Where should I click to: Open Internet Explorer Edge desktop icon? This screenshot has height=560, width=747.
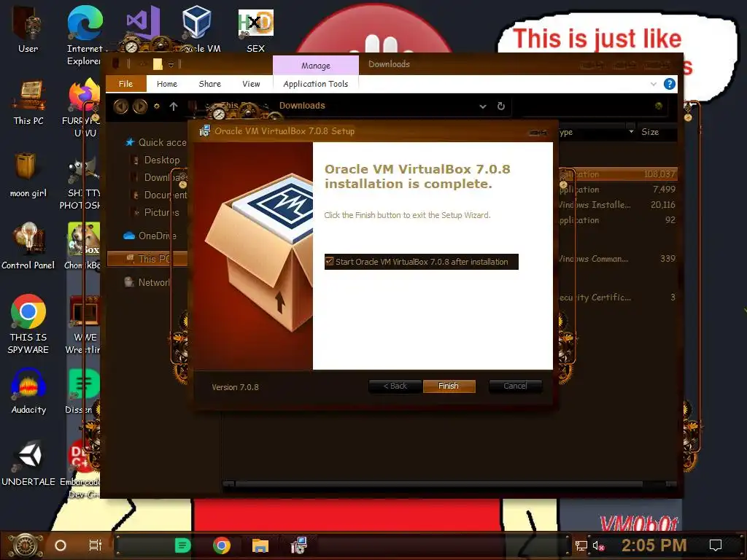(85, 36)
